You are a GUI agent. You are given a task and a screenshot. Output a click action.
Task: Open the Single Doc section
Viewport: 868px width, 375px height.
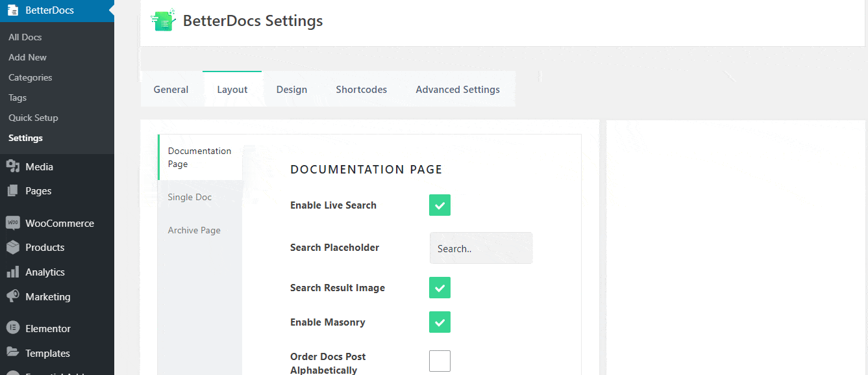pos(200,197)
